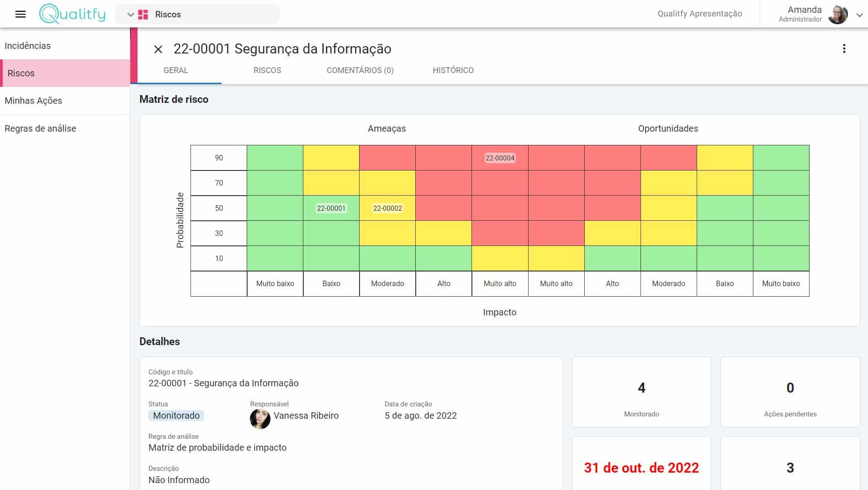This screenshot has width=868, height=490.
Task: Click the Ações pendentes counter card
Action: tap(790, 392)
